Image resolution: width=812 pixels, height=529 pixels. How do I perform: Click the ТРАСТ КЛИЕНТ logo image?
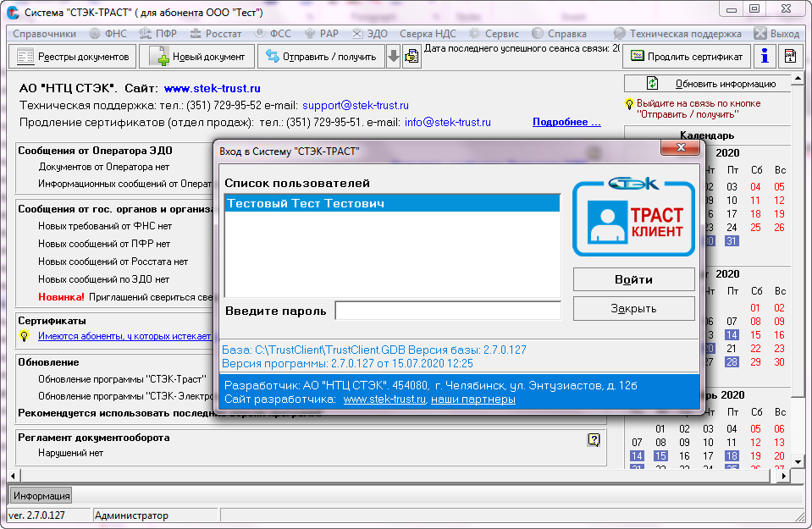(x=633, y=217)
